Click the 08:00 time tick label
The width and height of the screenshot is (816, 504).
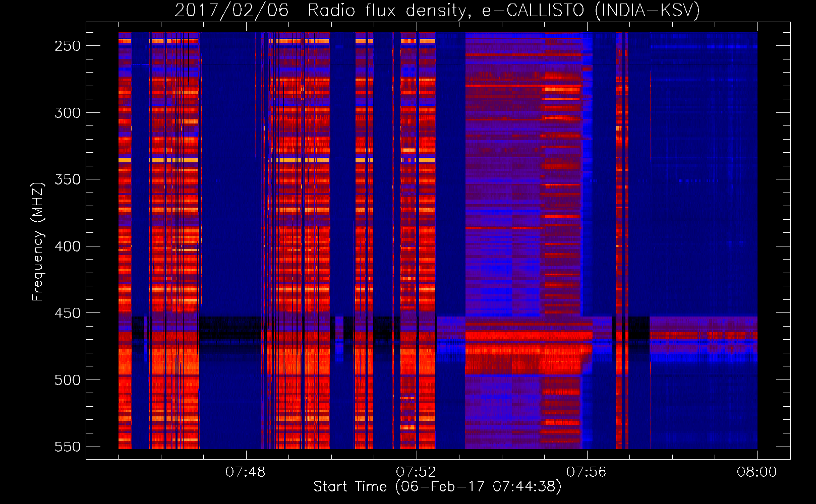[757, 472]
